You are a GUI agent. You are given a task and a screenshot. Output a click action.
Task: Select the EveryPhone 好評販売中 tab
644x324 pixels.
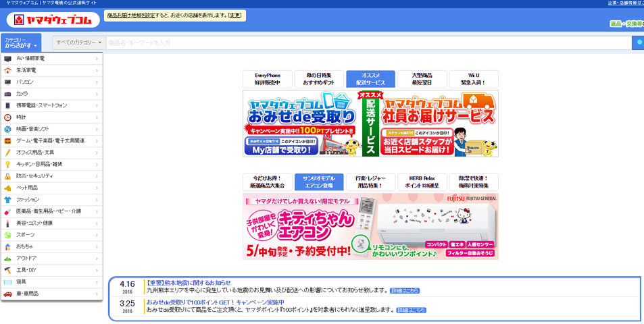click(x=268, y=79)
